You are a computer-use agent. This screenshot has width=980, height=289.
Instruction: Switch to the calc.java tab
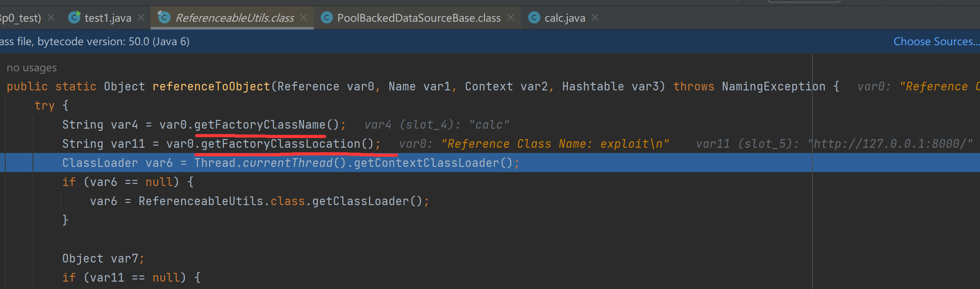[565, 18]
